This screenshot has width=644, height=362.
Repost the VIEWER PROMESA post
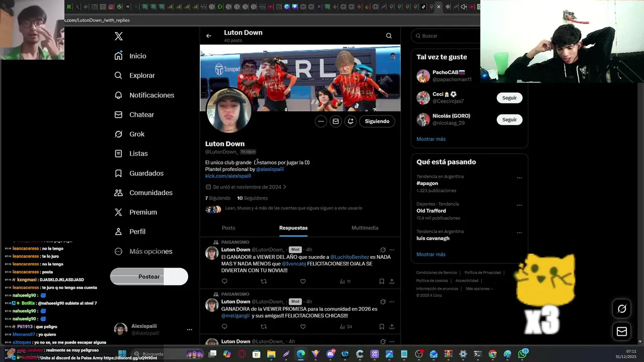(264, 327)
